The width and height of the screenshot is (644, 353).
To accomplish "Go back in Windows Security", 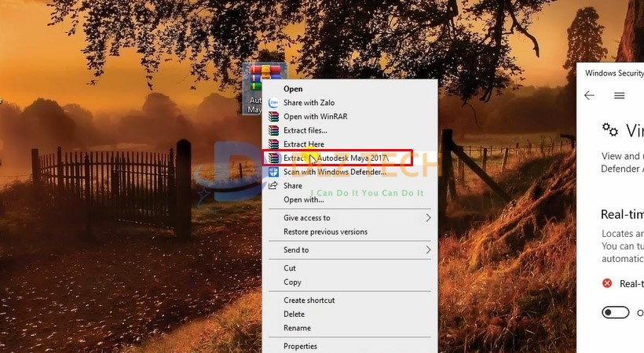I will point(589,96).
